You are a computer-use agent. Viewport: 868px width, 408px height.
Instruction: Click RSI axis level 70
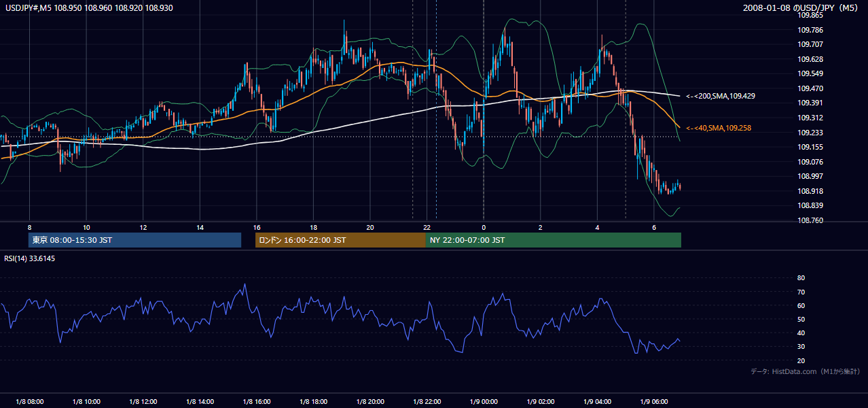(x=801, y=292)
